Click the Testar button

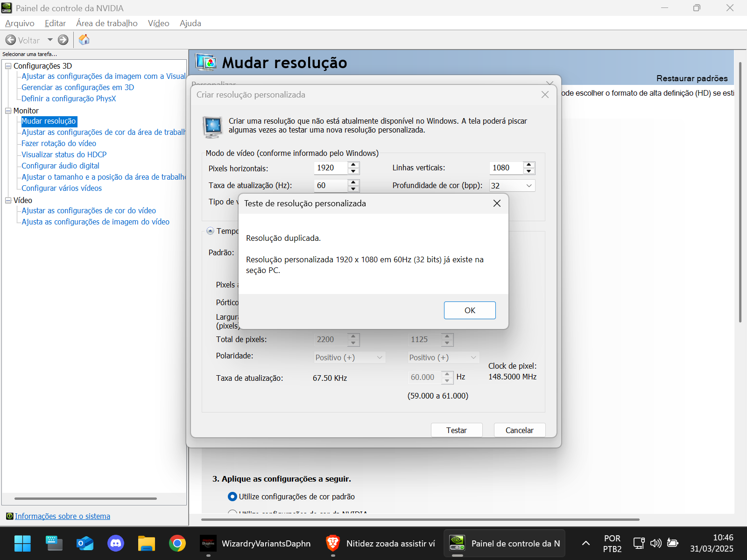457,430
